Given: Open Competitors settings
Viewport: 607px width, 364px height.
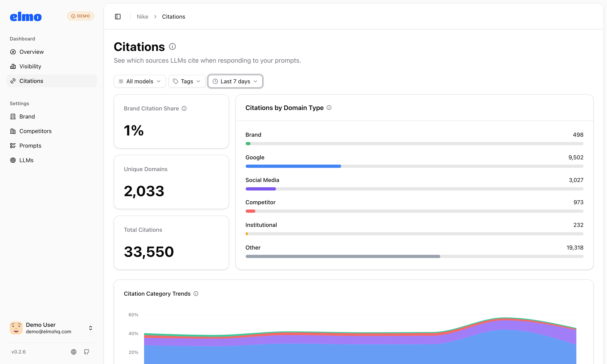Looking at the screenshot, I should (52, 131).
